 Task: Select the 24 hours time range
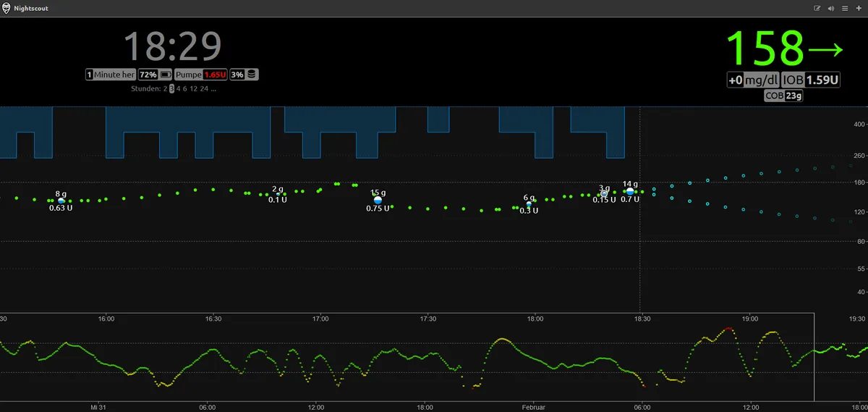coord(204,89)
